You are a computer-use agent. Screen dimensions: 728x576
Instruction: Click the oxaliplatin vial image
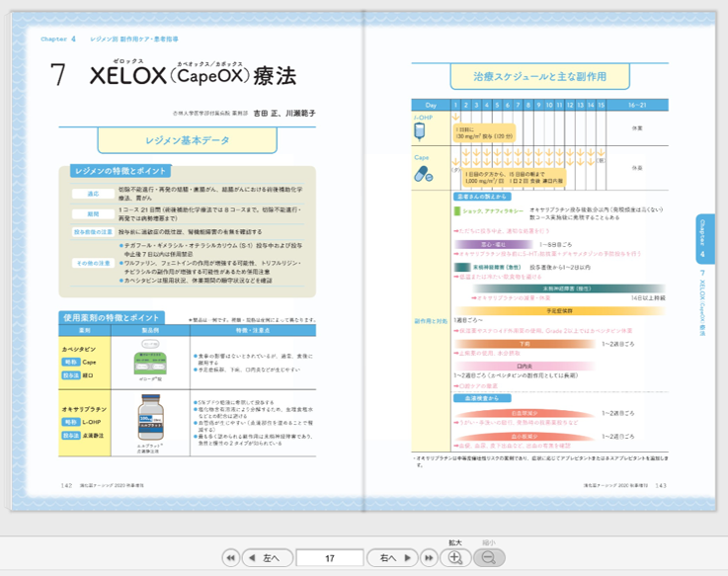pos(150,418)
